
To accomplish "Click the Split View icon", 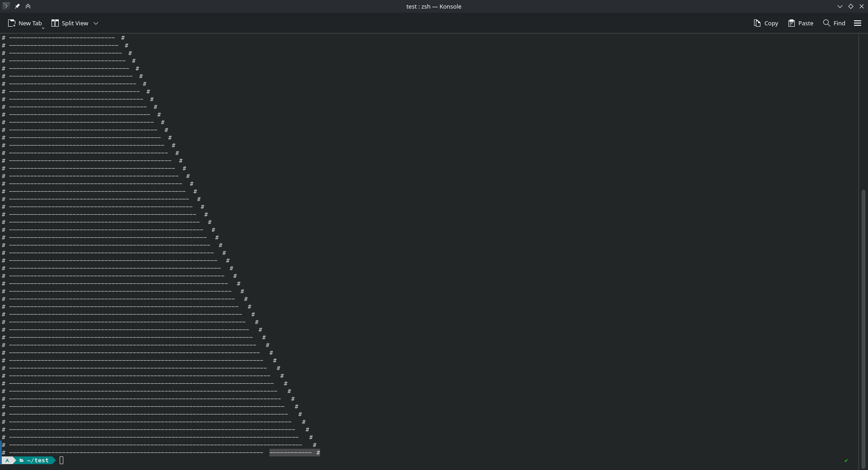I will tap(55, 23).
